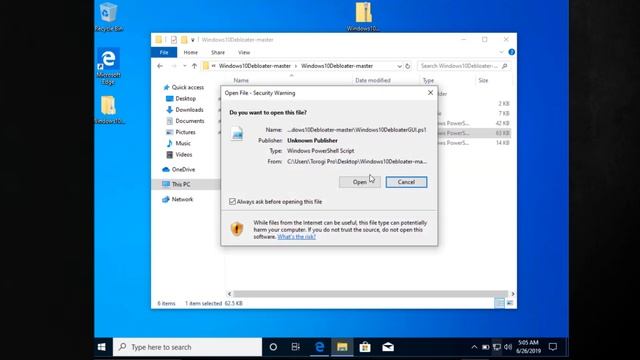This screenshot has height=360, width=640.
Task: Open the Recycle Bin desktop icon
Action: click(x=109, y=17)
